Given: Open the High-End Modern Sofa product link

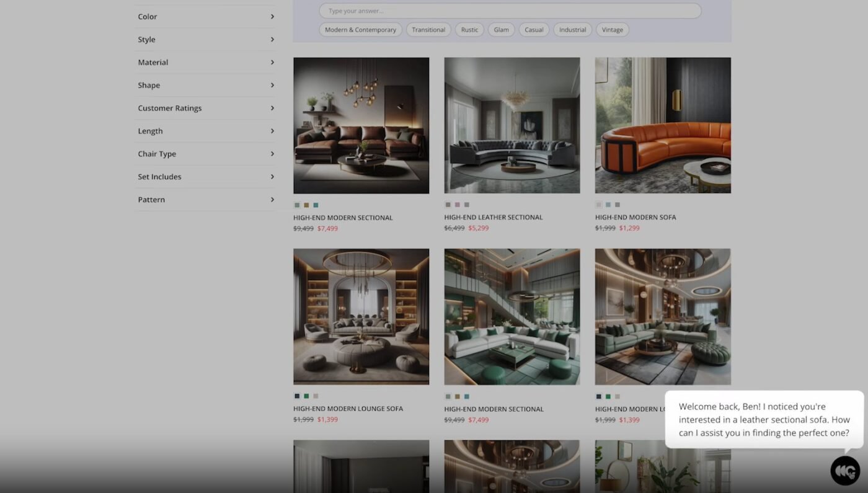Looking at the screenshot, I should click(x=635, y=218).
